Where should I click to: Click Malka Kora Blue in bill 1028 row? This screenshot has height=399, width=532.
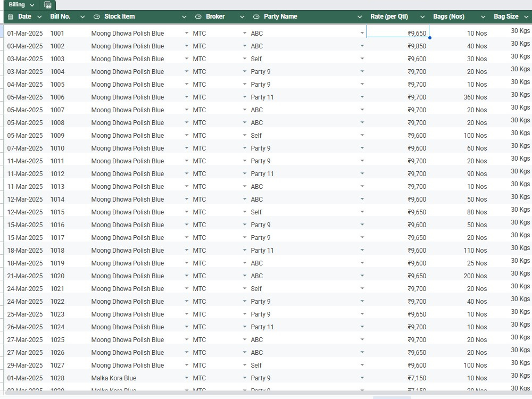click(114, 378)
